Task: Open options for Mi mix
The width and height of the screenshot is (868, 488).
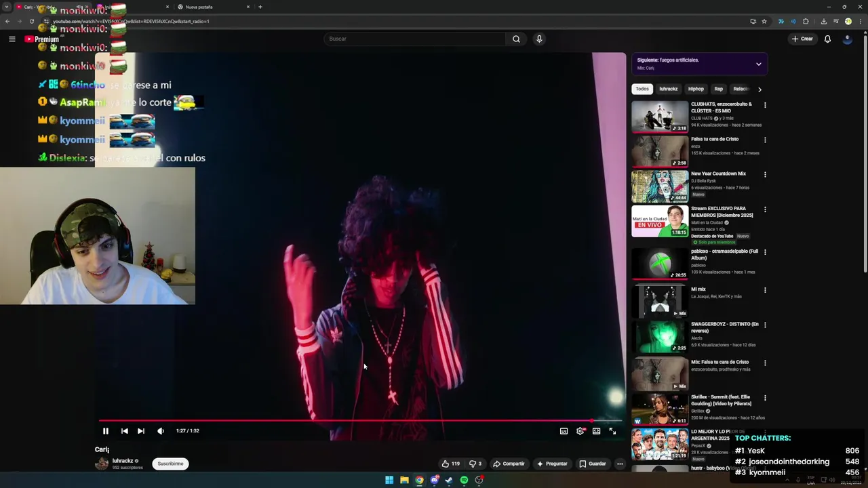Action: [765, 289]
